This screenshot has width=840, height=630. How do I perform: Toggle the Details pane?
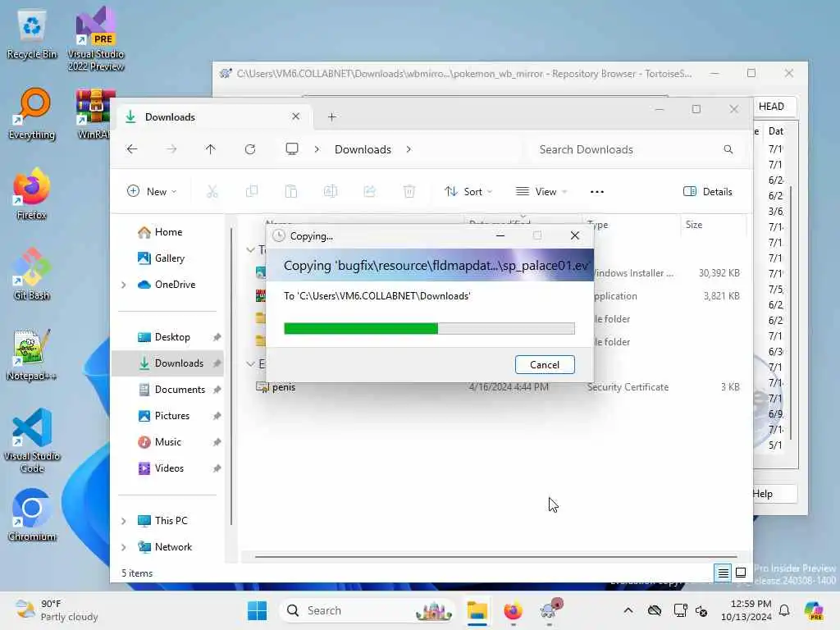point(708,191)
